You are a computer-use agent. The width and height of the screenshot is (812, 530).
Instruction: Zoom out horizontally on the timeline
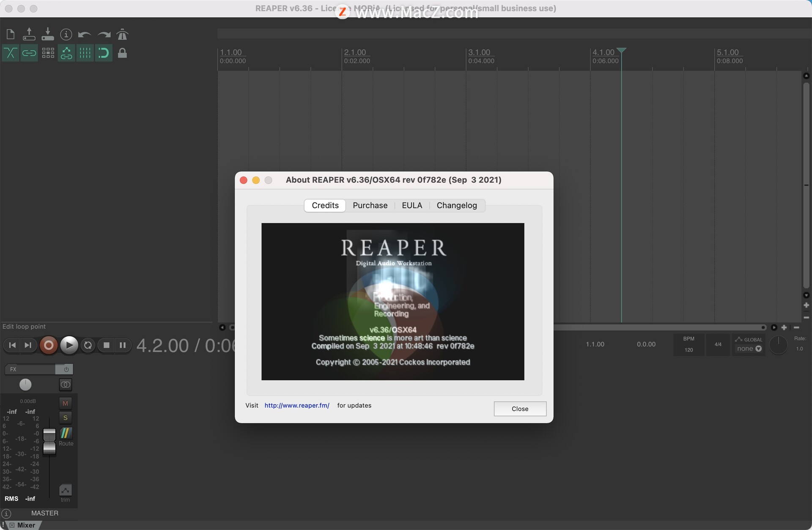pyautogui.click(x=796, y=327)
